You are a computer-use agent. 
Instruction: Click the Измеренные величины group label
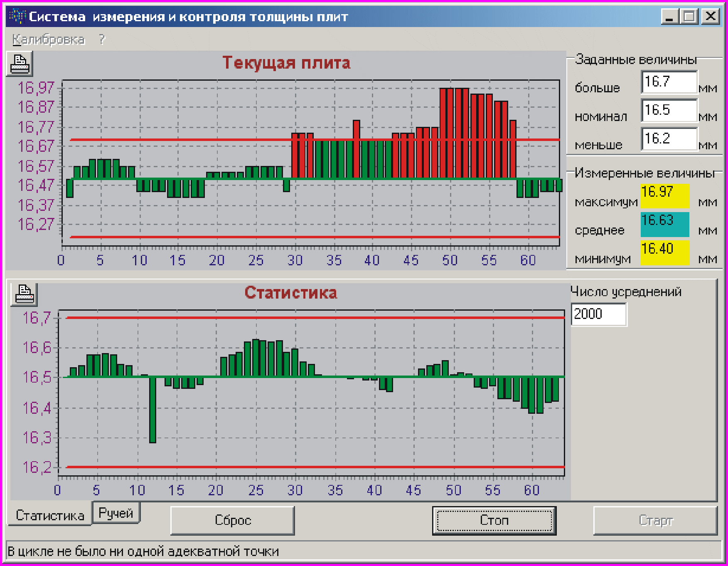[645, 173]
